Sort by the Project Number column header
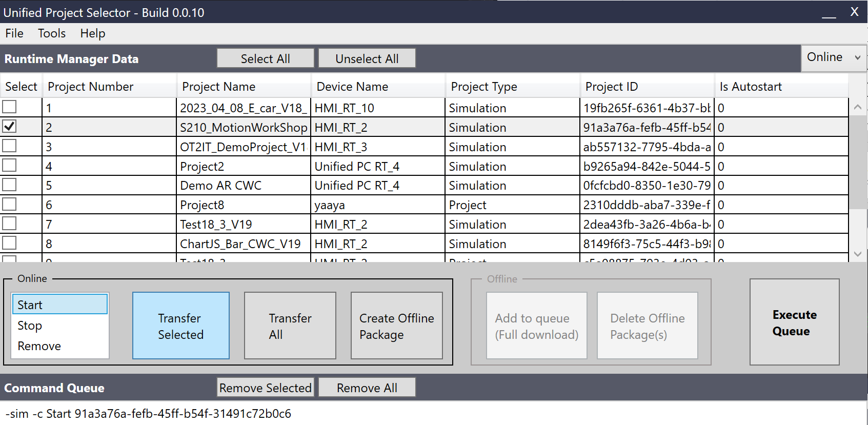 (110, 86)
